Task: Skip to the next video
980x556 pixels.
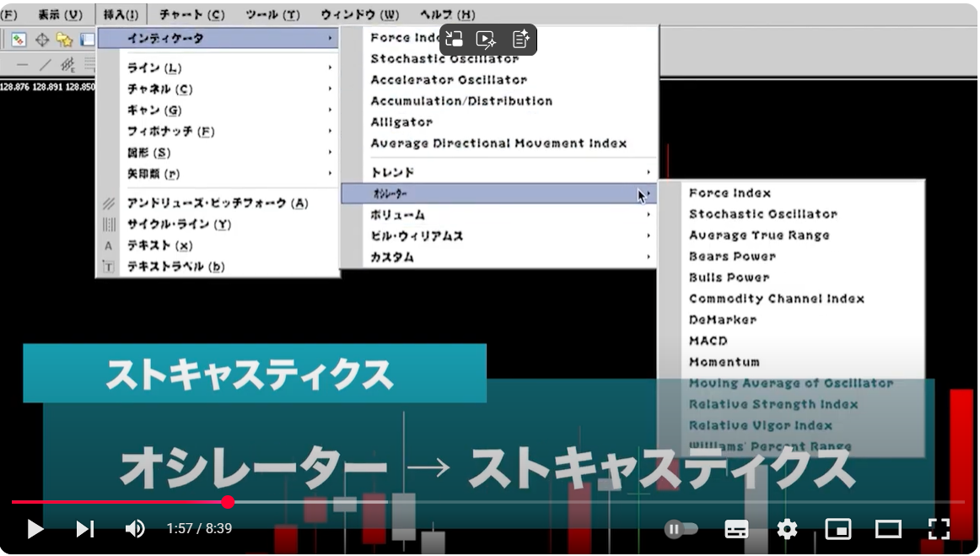Action: pos(85,529)
